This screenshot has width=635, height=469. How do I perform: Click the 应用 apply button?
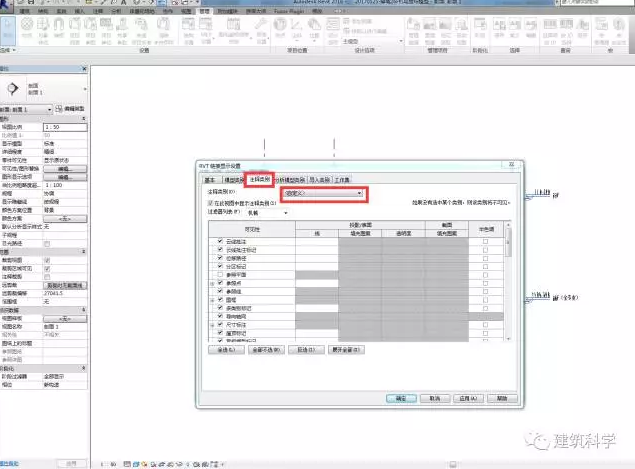(469, 399)
